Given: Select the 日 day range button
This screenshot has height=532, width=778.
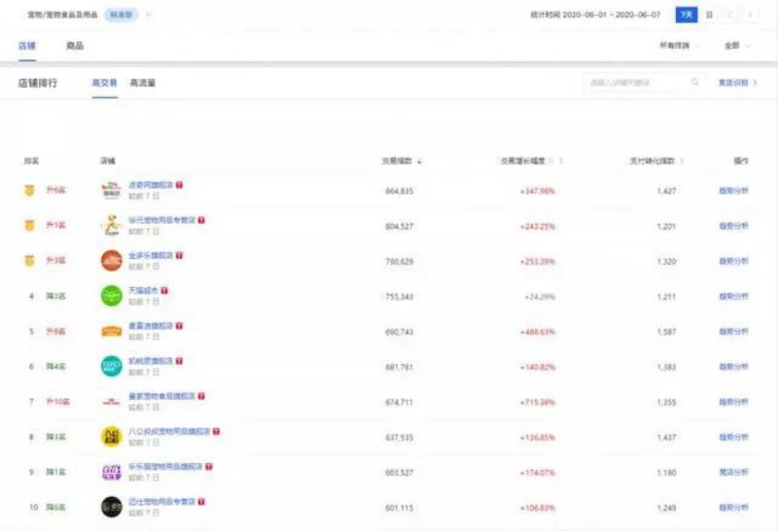Looking at the screenshot, I should click(709, 15).
